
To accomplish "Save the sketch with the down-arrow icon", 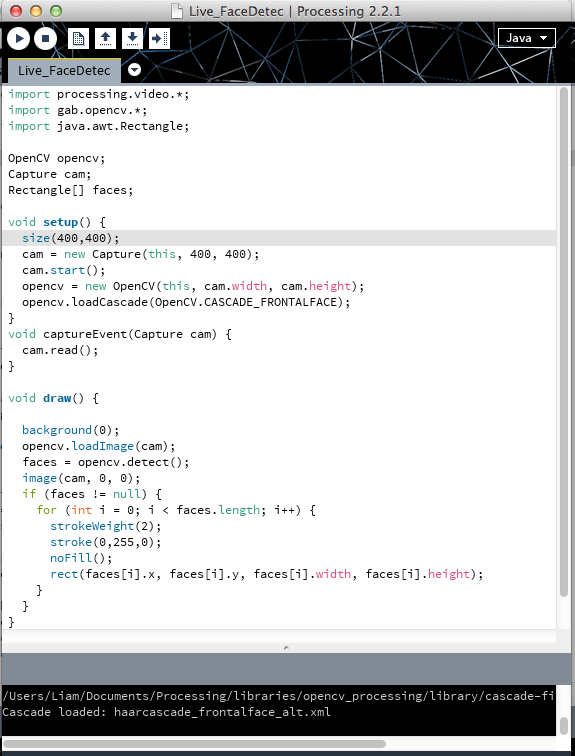I will [132, 39].
